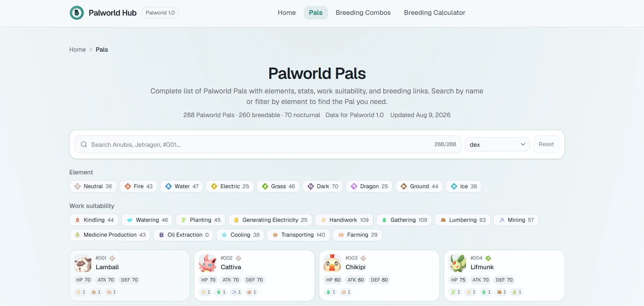Click the Home breadcrumb link
Viewport: 644px width, 306px height.
click(77, 50)
